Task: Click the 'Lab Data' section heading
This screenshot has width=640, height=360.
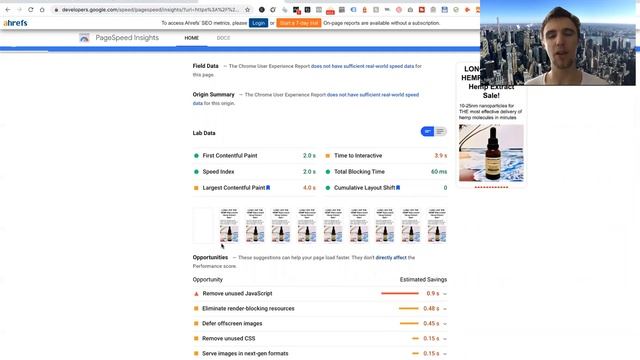Action: 204,133
